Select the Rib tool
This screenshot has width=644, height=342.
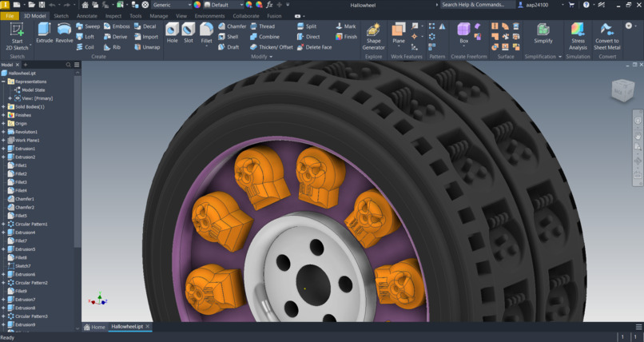pos(112,47)
